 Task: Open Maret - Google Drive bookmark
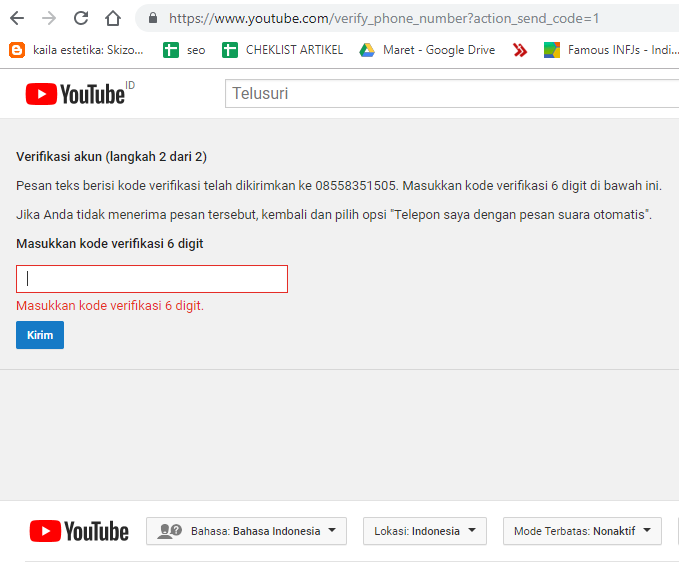tap(427, 50)
